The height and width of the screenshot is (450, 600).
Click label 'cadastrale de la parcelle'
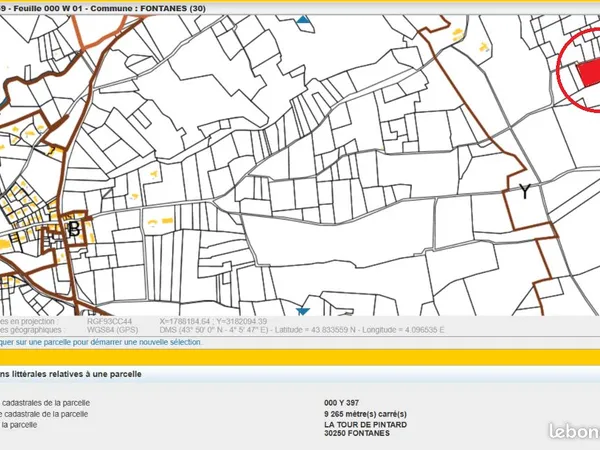[44, 414]
